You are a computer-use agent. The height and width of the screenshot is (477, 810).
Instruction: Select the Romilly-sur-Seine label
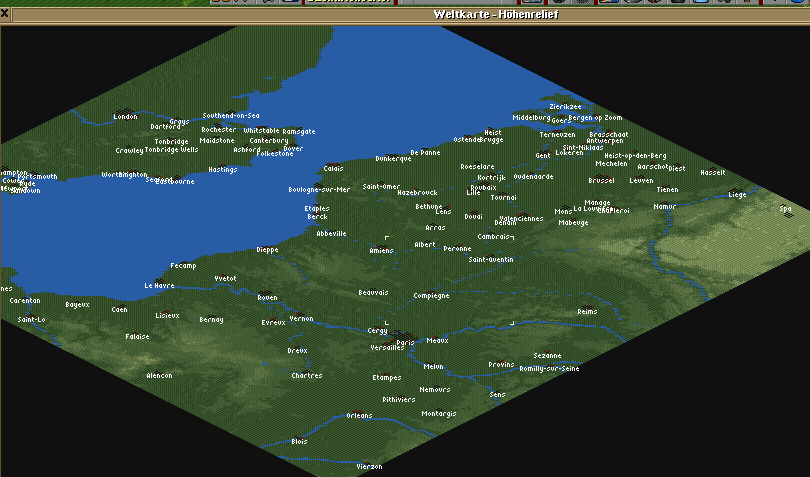click(x=549, y=369)
